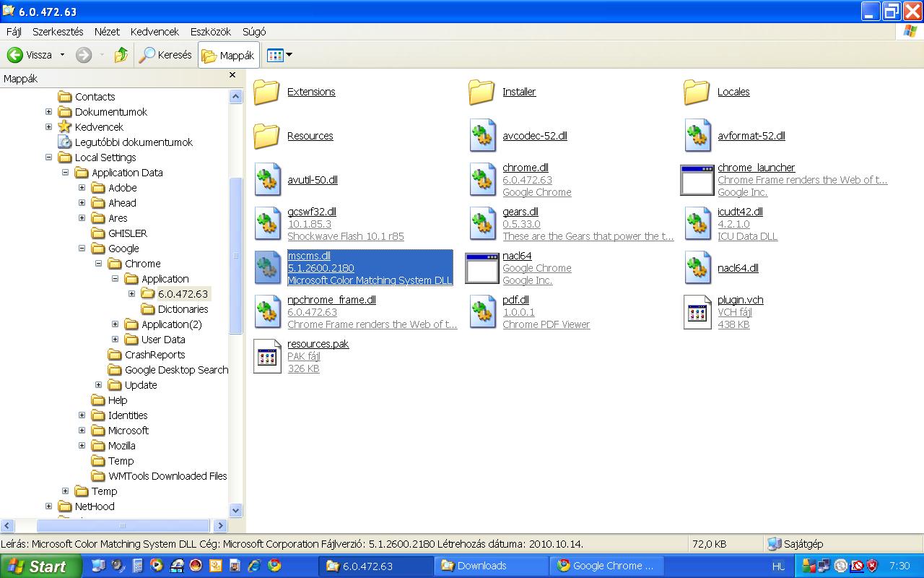Select the avutil-50.dll file icon
924x578 pixels.
point(267,180)
